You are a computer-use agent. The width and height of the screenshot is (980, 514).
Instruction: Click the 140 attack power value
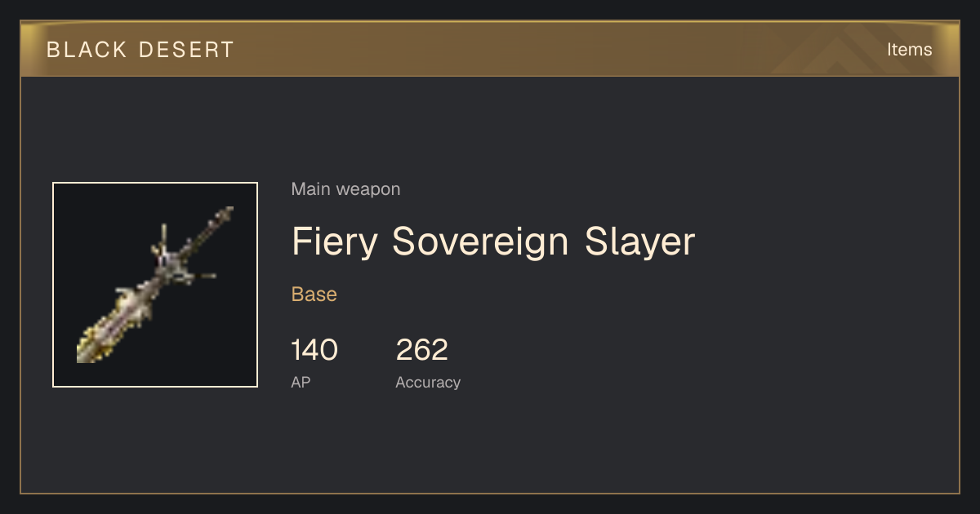[314, 350]
